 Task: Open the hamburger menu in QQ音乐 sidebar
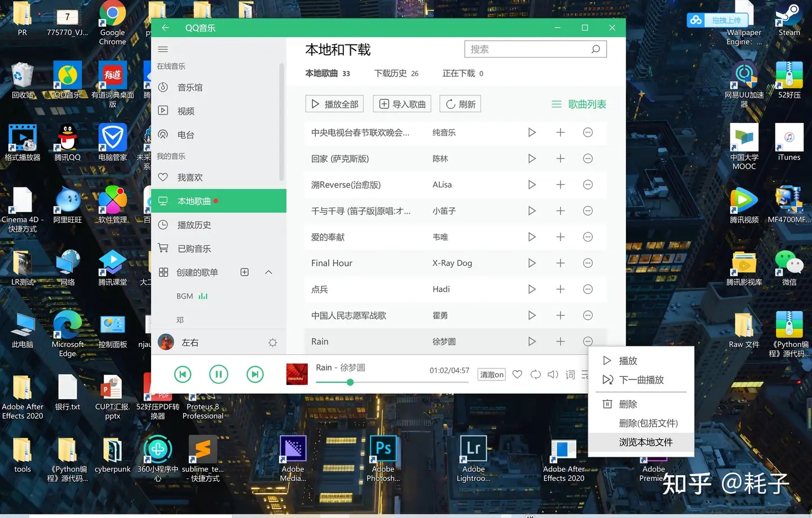pos(163,49)
